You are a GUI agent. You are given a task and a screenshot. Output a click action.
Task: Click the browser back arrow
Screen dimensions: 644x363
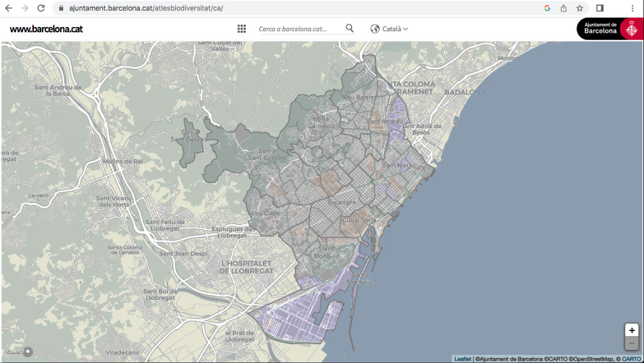(9, 9)
